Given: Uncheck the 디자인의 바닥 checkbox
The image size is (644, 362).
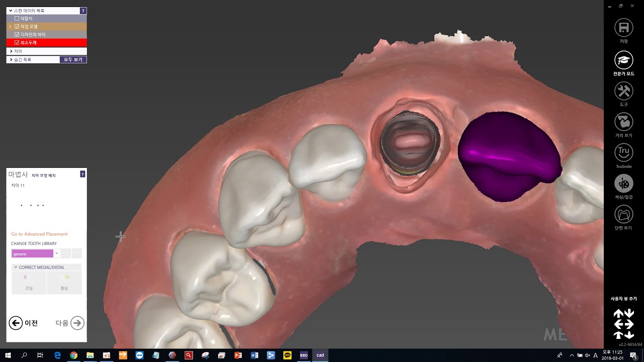Looking at the screenshot, I should [17, 35].
